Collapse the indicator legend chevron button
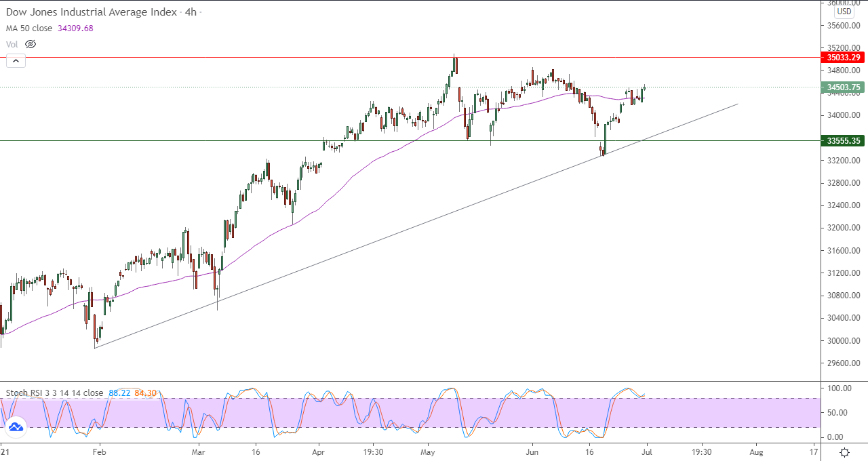This screenshot has width=868, height=461. [16, 61]
